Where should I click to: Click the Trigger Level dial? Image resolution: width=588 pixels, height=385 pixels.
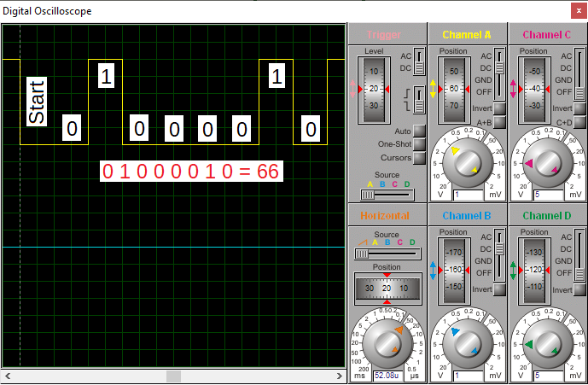[374, 89]
